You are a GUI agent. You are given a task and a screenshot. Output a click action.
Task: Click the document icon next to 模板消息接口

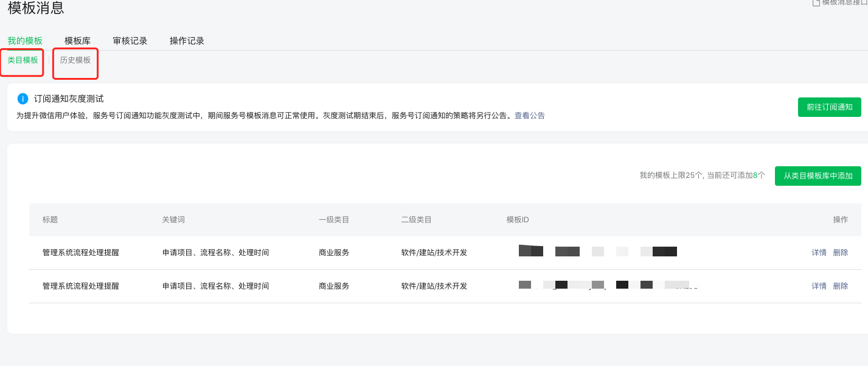816,3
